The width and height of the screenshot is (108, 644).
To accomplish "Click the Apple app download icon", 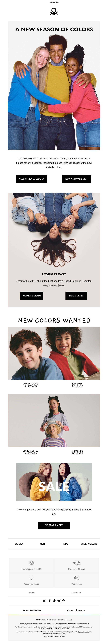I will (x=68, y=610).
